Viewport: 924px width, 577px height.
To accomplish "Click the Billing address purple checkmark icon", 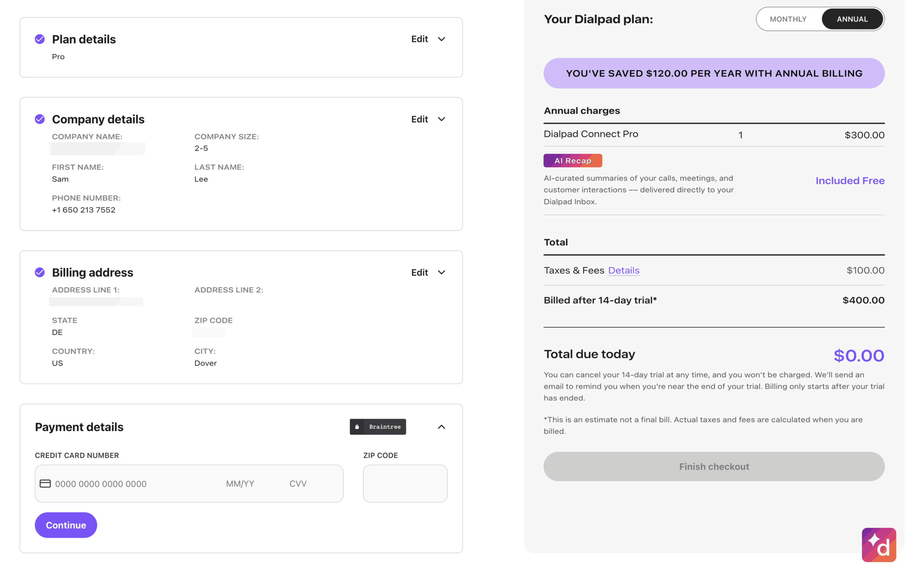I will [x=40, y=272].
